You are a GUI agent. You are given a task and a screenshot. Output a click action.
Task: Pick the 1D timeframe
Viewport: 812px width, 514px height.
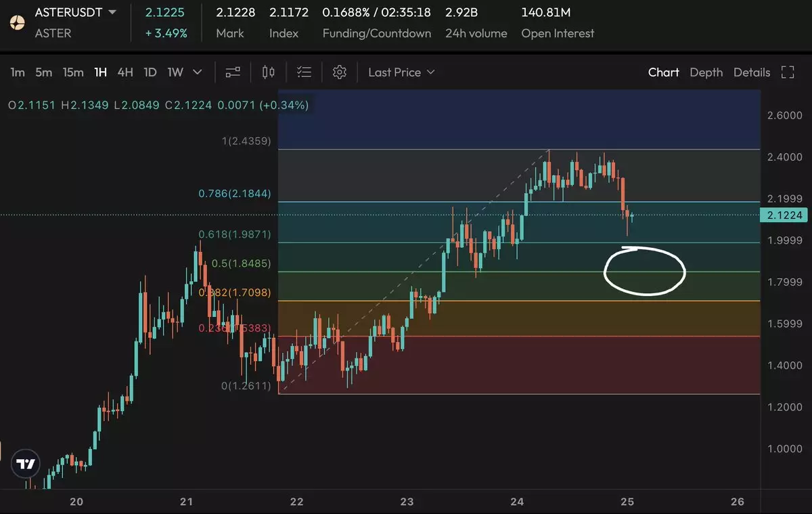tap(150, 72)
